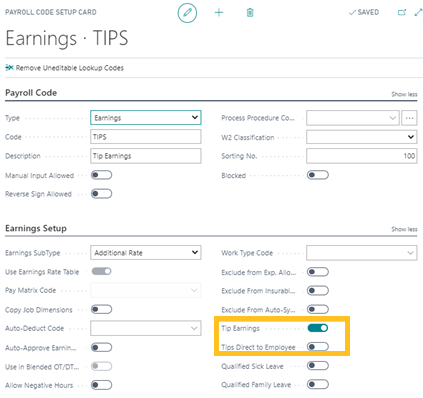Open Process Procedure Code ellipsis lookup
Image resolution: width=423 pixels, height=398 pixels.
(x=409, y=118)
